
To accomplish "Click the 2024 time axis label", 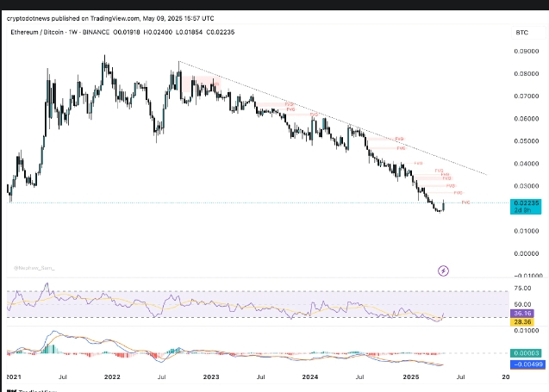I will pos(310,377).
